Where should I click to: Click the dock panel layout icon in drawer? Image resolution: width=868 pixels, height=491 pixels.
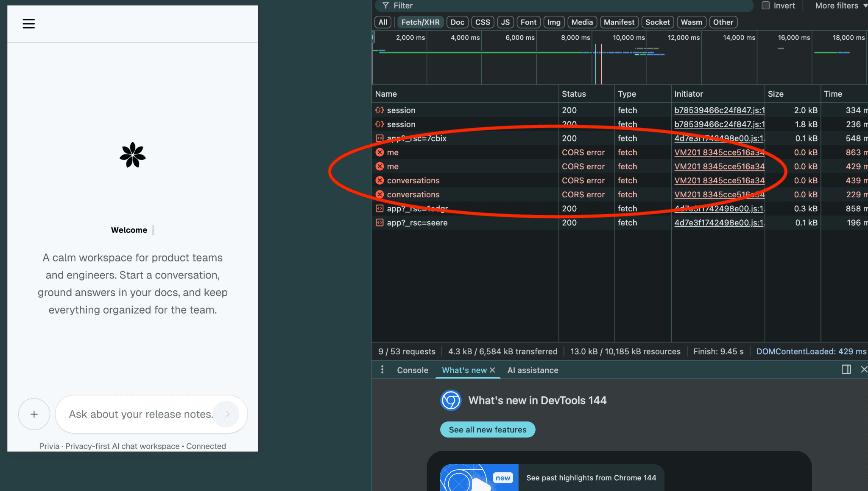pos(846,370)
